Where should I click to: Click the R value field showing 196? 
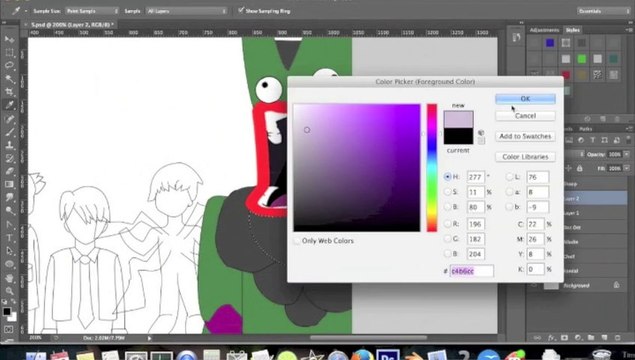(x=475, y=224)
